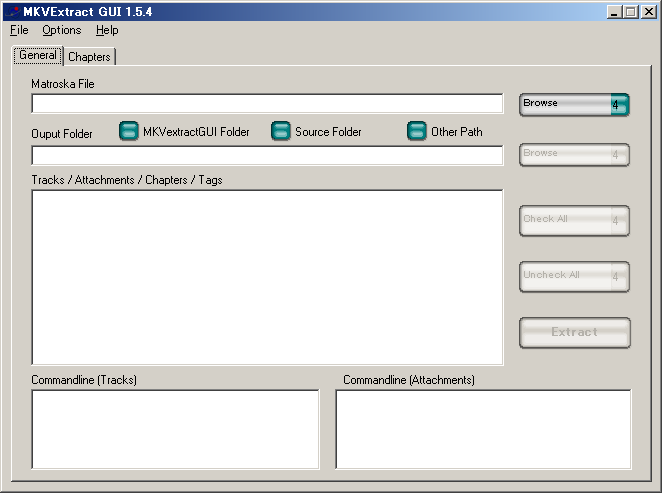Click inside the Tracks / Attachments list area

click(x=267, y=277)
